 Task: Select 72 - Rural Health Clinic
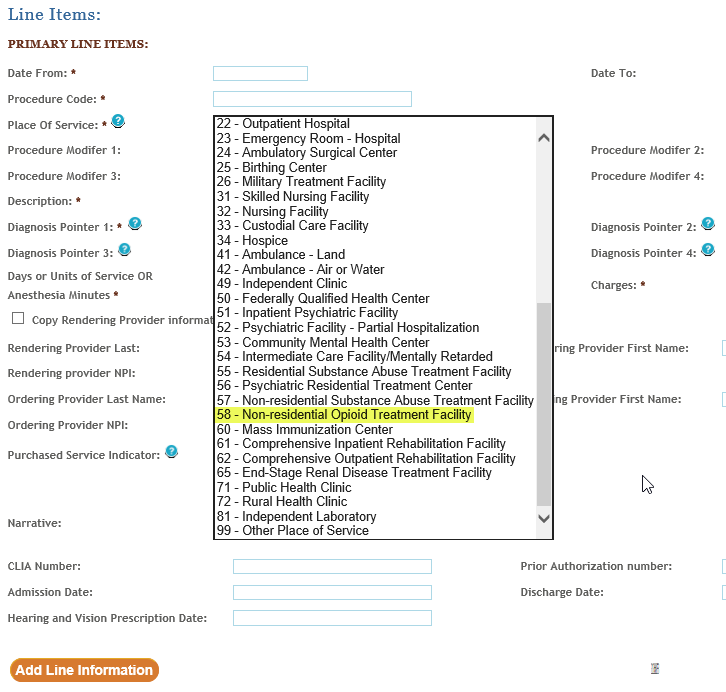(376, 502)
